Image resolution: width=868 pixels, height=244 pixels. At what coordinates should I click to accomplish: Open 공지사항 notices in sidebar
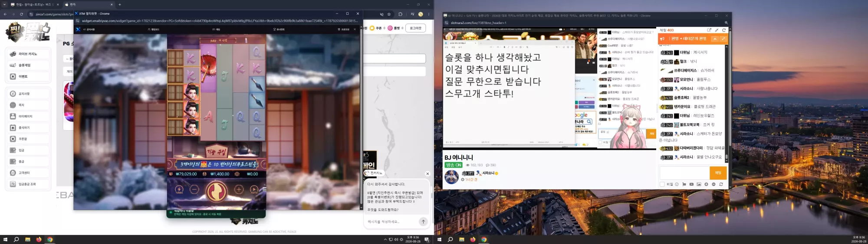[x=28, y=94]
